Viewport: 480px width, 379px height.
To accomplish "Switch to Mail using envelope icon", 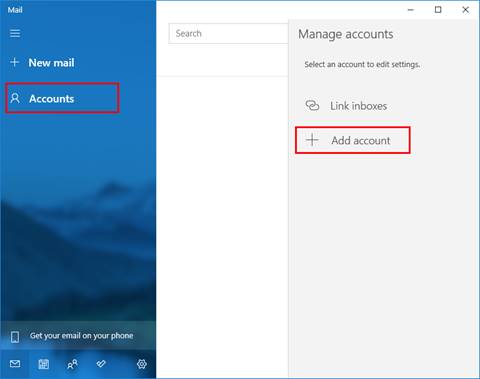I will coord(15,364).
